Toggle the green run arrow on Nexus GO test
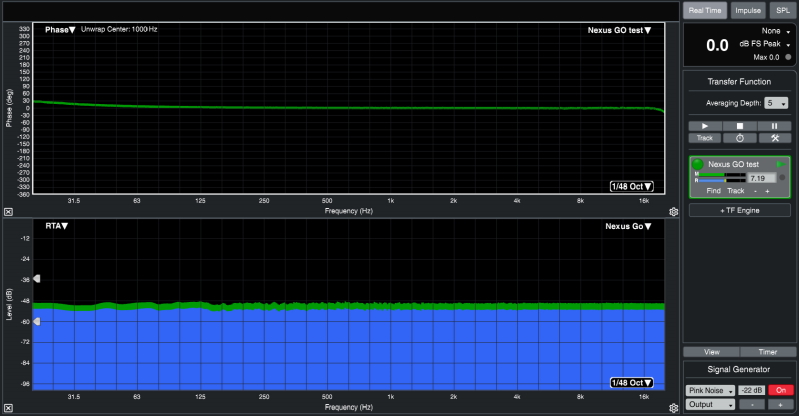 coord(781,164)
